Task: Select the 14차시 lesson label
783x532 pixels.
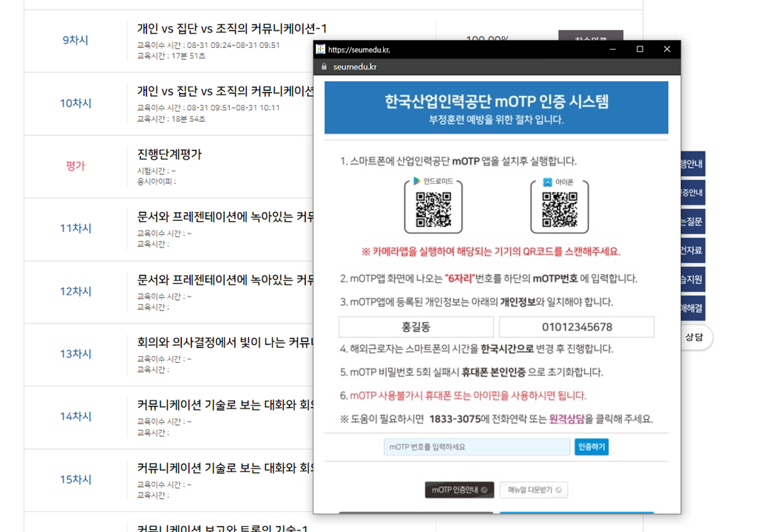Action: [75, 416]
